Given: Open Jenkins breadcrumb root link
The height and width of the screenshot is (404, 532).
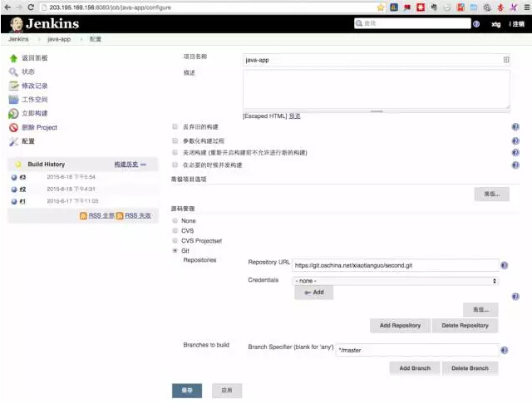Looking at the screenshot, I should 18,39.
